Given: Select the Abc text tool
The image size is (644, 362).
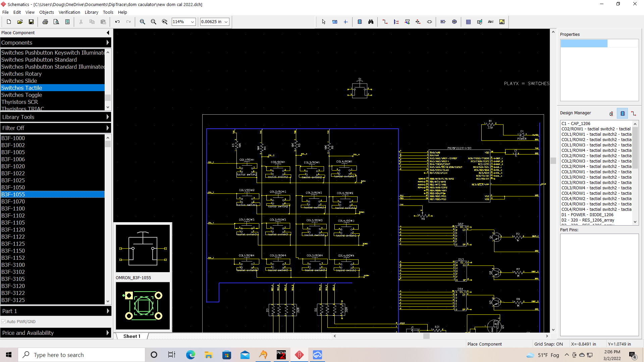Looking at the screenshot, I should click(x=491, y=22).
